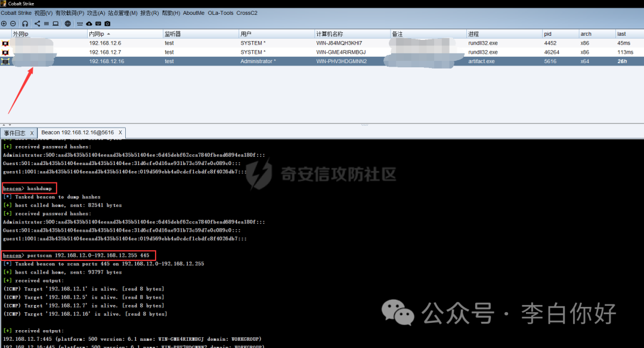Switch to the 事件日志 tab
Screen dimensions: 644x348
15,133
